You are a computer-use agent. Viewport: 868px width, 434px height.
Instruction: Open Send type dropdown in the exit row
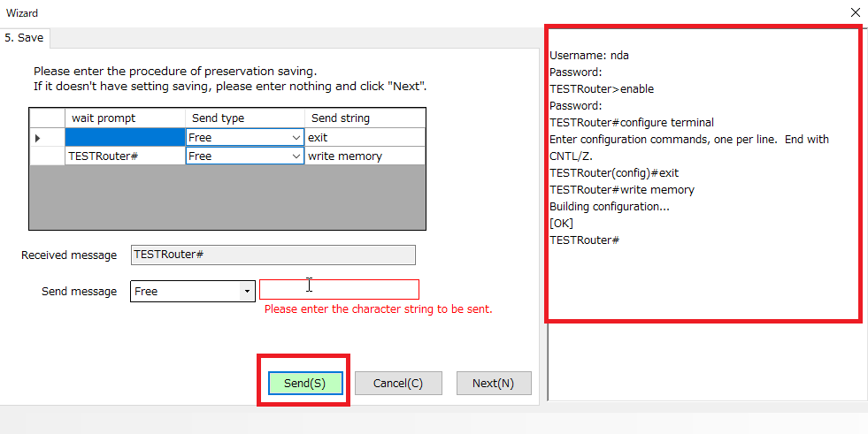tap(296, 138)
